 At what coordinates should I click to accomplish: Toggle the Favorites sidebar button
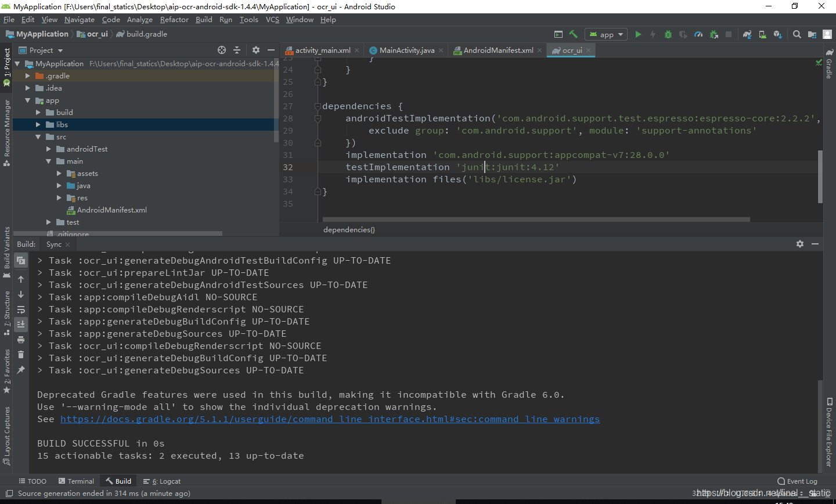(x=7, y=372)
